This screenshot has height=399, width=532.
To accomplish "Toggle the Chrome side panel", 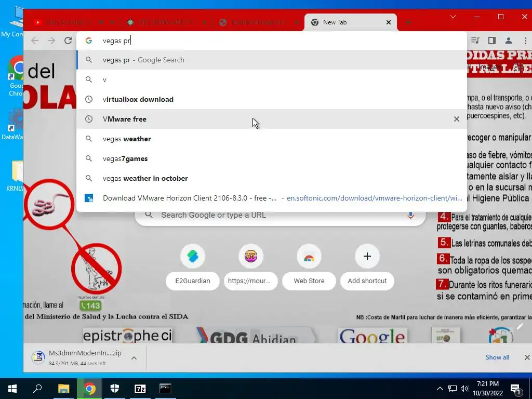I will [x=491, y=41].
